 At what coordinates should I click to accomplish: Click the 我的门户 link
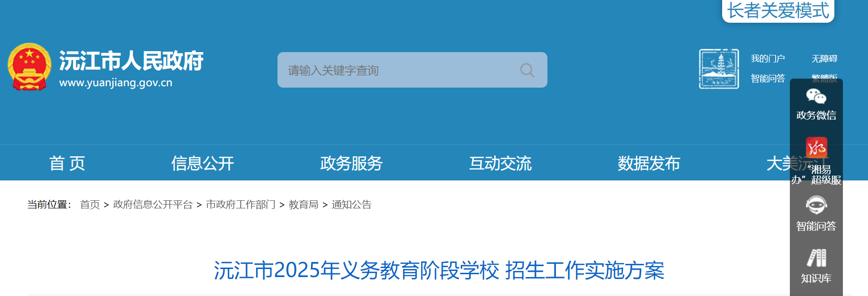pos(768,59)
